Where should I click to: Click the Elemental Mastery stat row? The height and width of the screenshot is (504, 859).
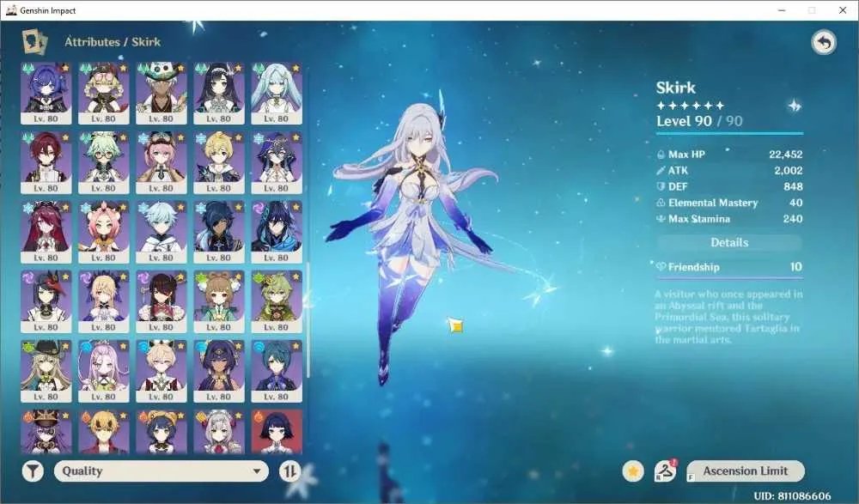click(x=729, y=203)
